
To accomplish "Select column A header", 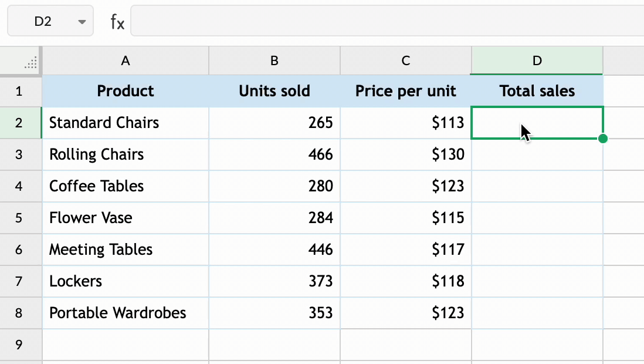I will [125, 60].
